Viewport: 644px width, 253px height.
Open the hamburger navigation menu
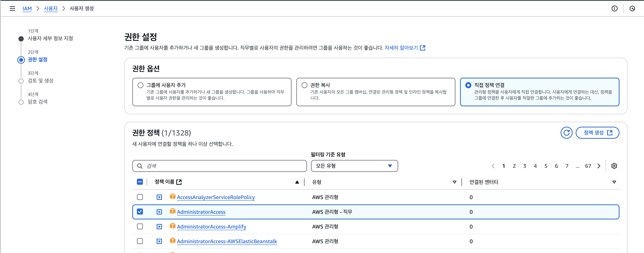[x=12, y=8]
